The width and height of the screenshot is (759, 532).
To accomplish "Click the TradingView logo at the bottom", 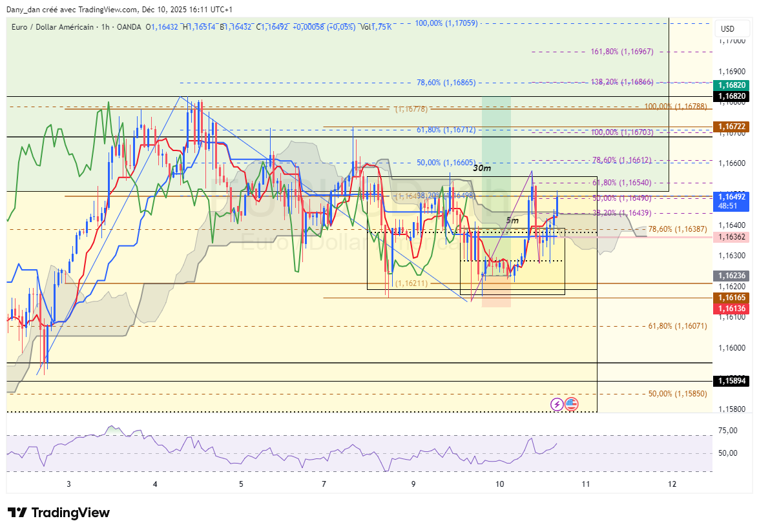I will [59, 513].
